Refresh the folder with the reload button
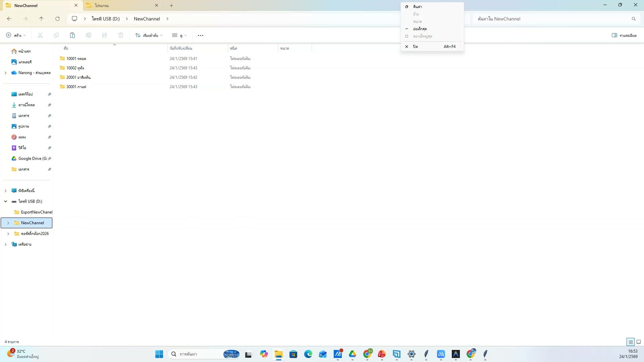 click(57, 19)
